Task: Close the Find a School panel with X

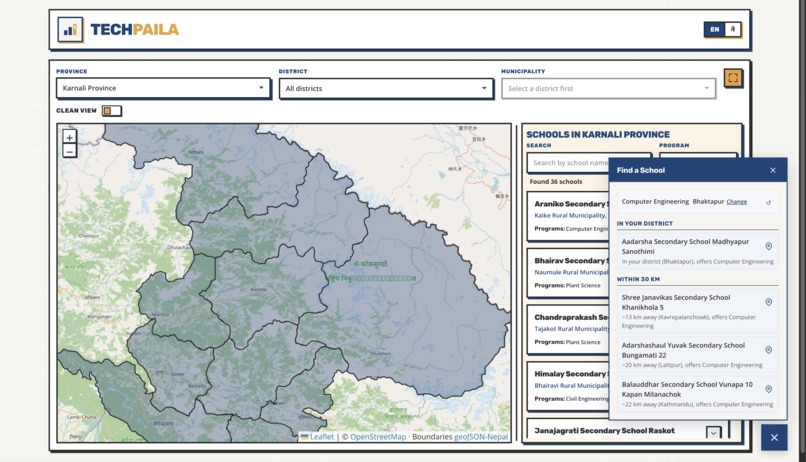Action: [773, 170]
